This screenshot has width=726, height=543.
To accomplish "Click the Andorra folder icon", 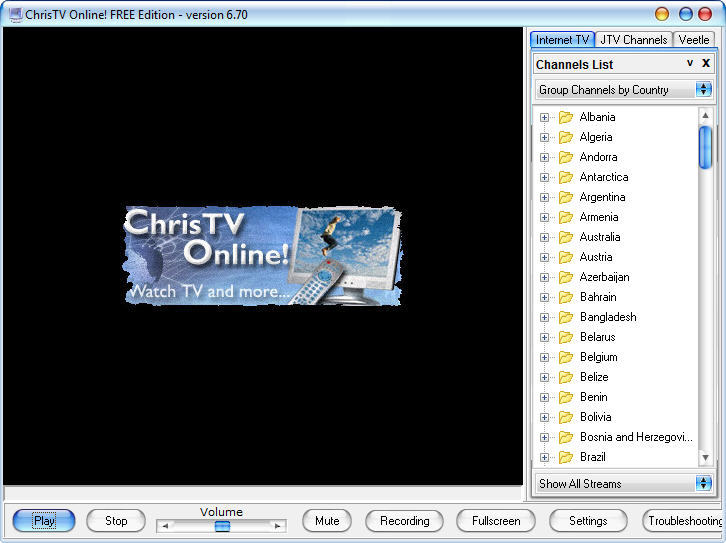I will tap(565, 157).
